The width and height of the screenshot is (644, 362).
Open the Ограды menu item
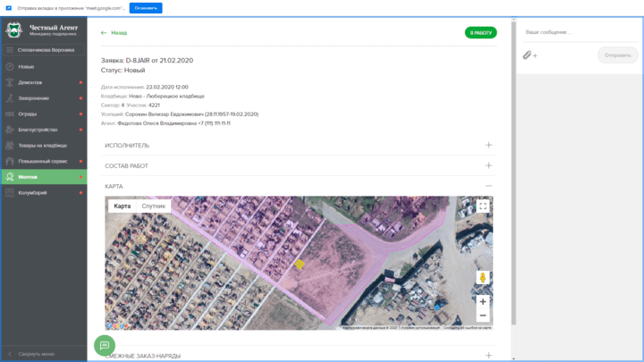click(44, 114)
